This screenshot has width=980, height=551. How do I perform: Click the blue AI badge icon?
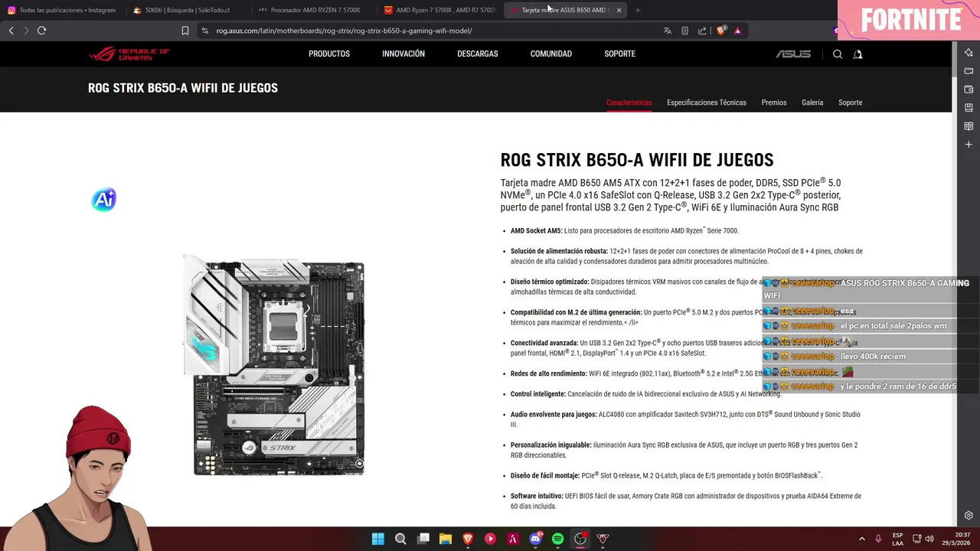[104, 200]
